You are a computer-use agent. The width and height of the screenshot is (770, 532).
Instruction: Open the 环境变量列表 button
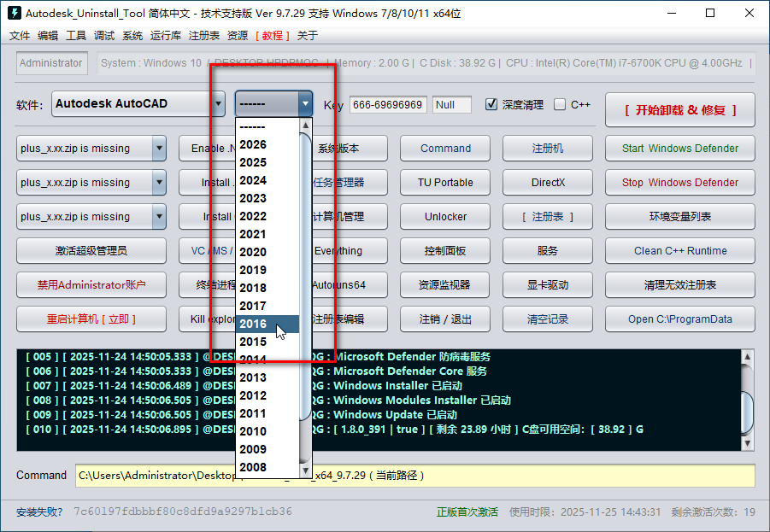tap(680, 216)
